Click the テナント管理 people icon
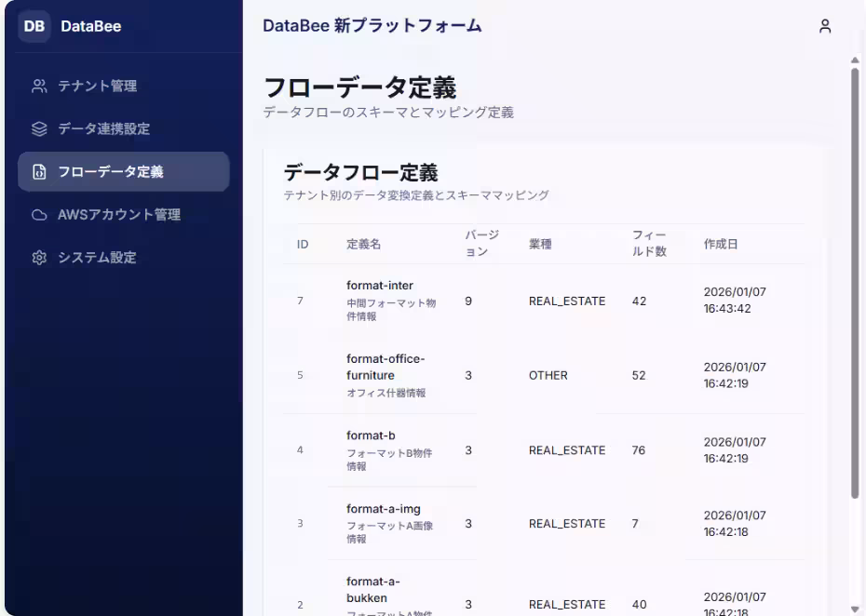Viewport: 866px width, 616px height. [39, 87]
